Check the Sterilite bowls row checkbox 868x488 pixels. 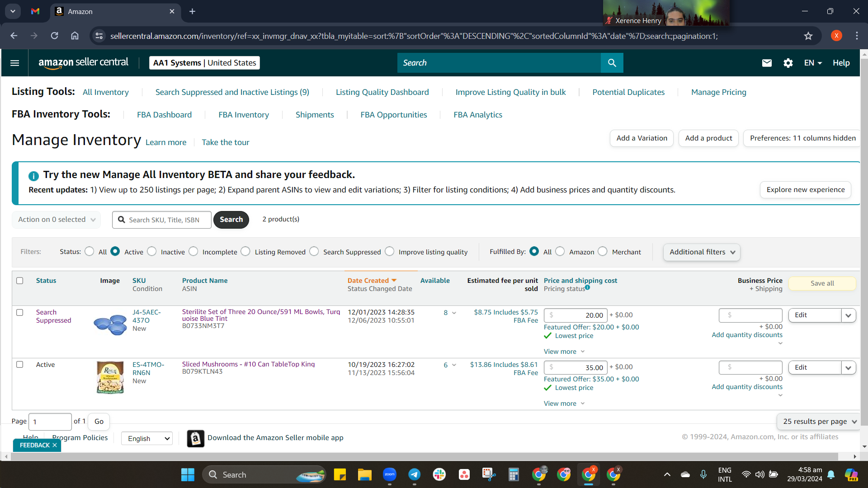pos(20,312)
